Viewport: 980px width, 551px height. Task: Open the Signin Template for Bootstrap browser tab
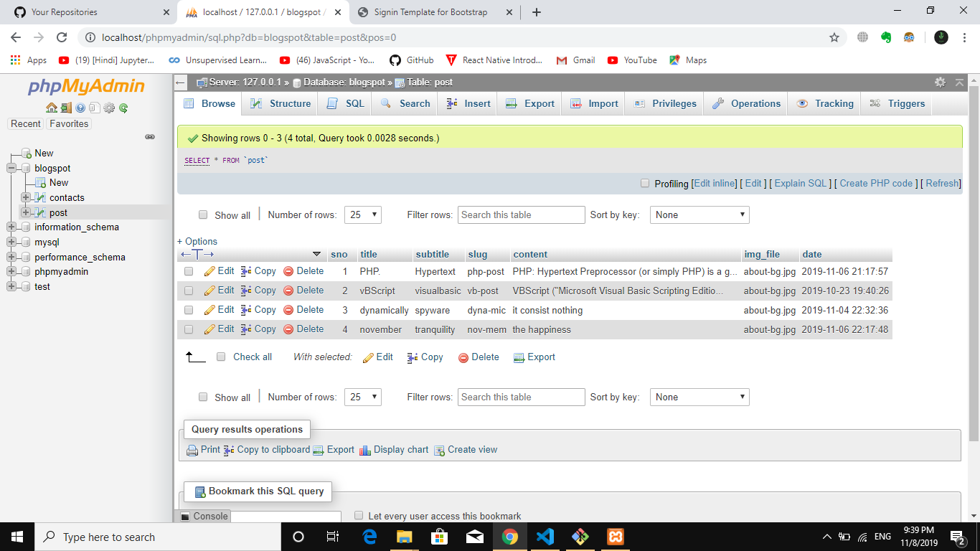(x=435, y=12)
